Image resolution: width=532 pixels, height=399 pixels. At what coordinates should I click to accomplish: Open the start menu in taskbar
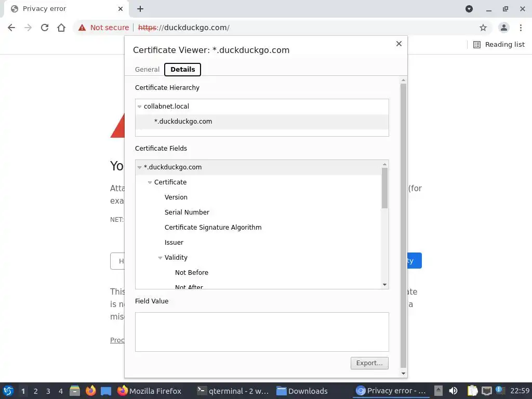tap(8, 391)
